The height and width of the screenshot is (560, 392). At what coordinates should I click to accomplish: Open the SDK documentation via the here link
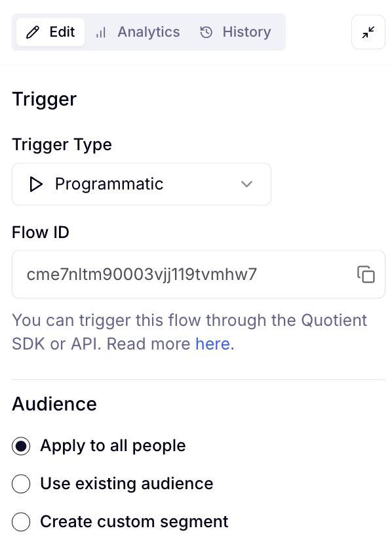click(x=212, y=344)
